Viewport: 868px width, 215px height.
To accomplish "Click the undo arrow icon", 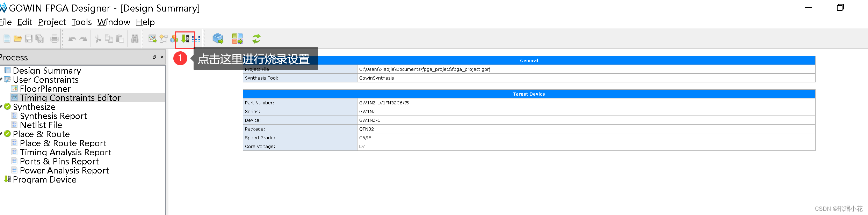I will point(72,39).
